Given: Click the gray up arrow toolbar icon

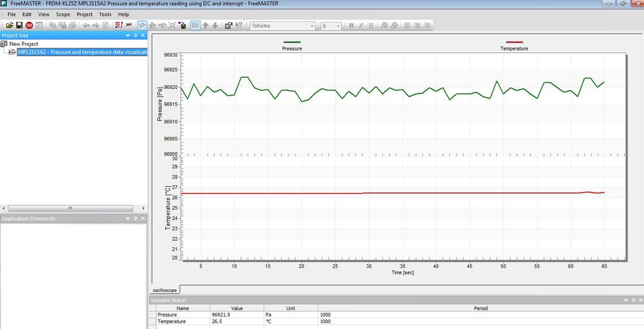Looking at the screenshot, I should pyautogui.click(x=206, y=26).
